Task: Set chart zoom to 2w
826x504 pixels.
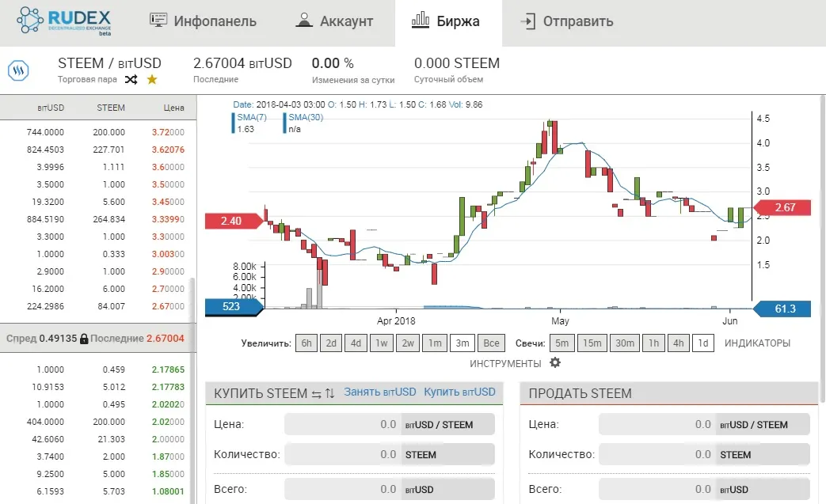Action: pyautogui.click(x=408, y=343)
